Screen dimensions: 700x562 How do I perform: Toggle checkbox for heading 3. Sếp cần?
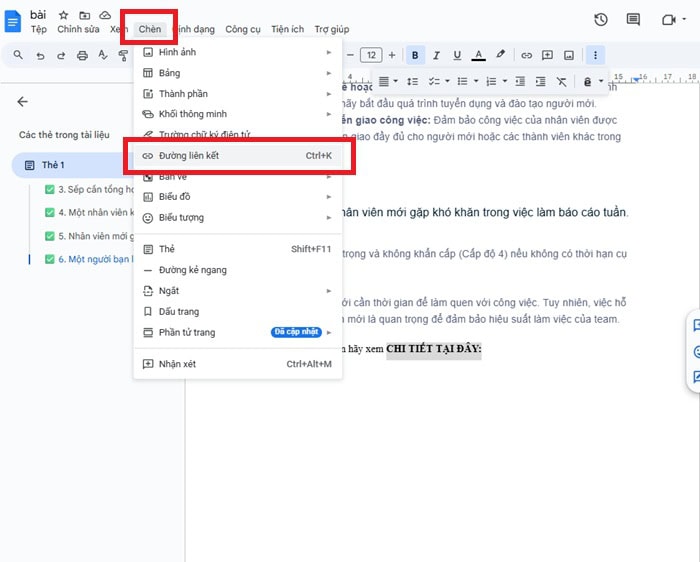click(x=50, y=189)
